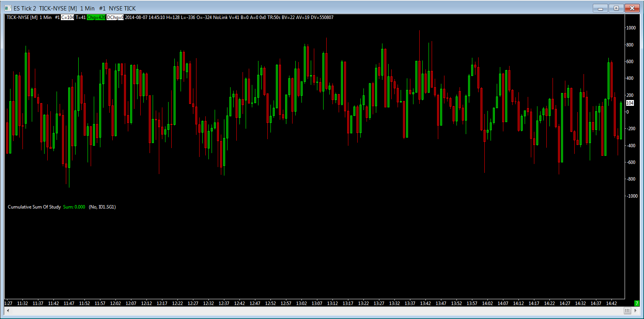Click the L=-336 low value in header
644x319 pixels.
click(x=188, y=17)
